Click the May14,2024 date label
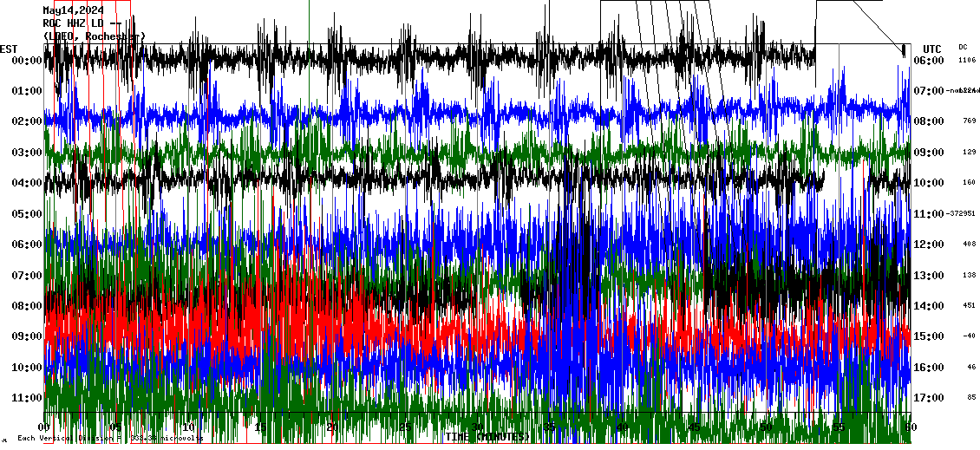The width and height of the screenshot is (980, 450). [x=73, y=10]
